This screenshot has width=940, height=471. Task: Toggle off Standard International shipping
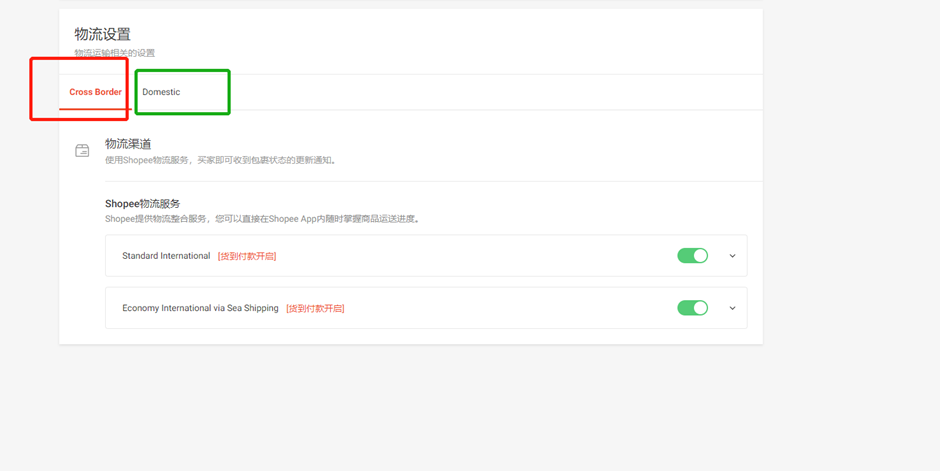[x=692, y=256]
